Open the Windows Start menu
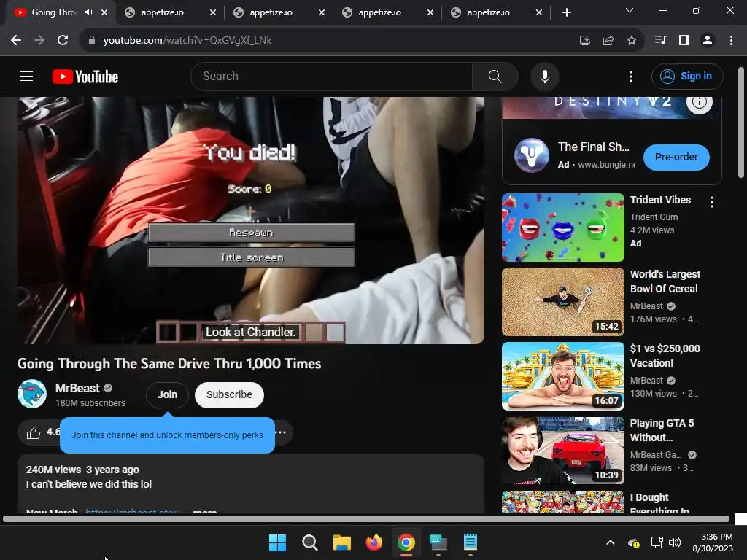Viewport: 747px width, 560px height. [x=277, y=542]
